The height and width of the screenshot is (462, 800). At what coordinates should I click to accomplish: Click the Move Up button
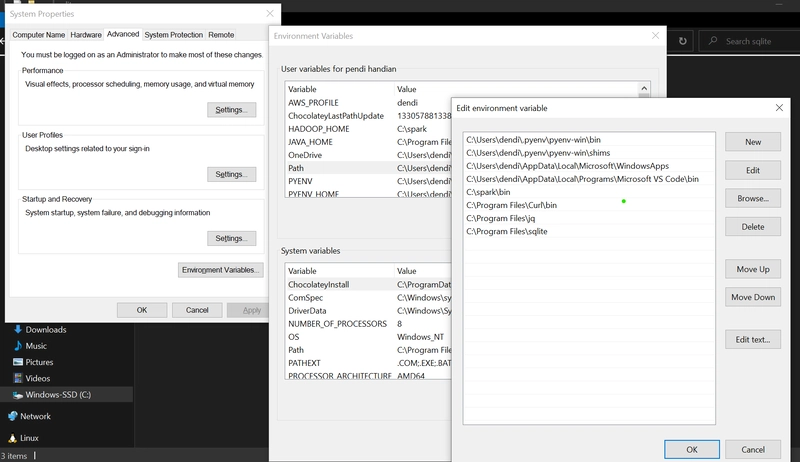pyautogui.click(x=753, y=269)
